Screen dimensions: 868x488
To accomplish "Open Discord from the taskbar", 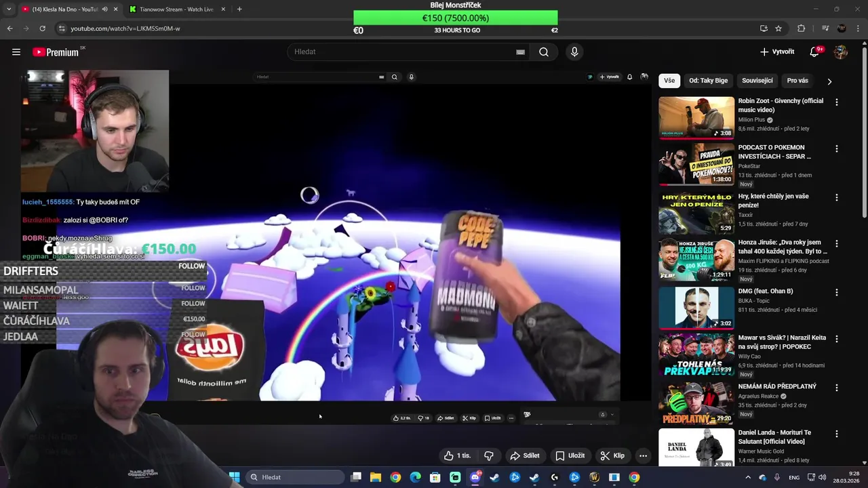I will coord(475,477).
